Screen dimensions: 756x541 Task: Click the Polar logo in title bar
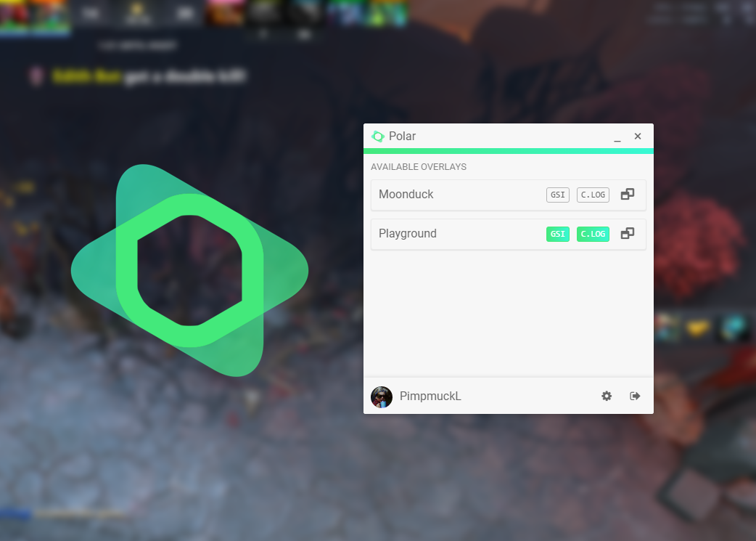(x=377, y=137)
